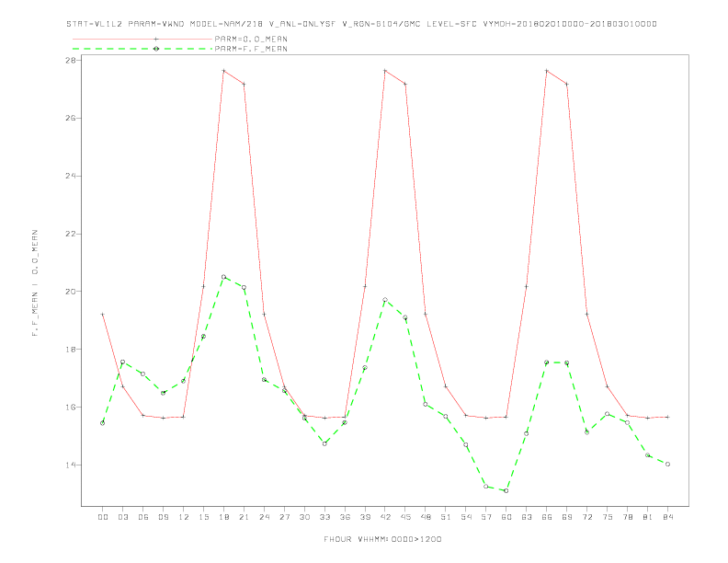The width and height of the screenshot is (728, 563).
Task: Click the green dashed legend line sample
Action: (142, 49)
